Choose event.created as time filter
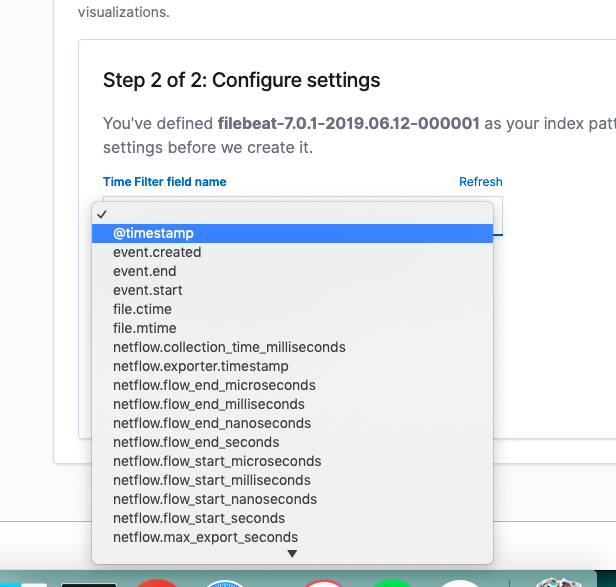Image resolution: width=616 pixels, height=587 pixels. click(x=292, y=252)
